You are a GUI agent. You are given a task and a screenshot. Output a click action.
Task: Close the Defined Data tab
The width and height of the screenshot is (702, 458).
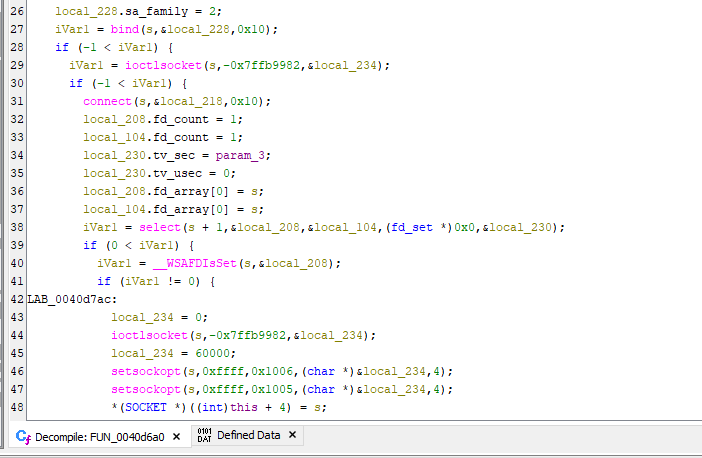[x=292, y=436]
